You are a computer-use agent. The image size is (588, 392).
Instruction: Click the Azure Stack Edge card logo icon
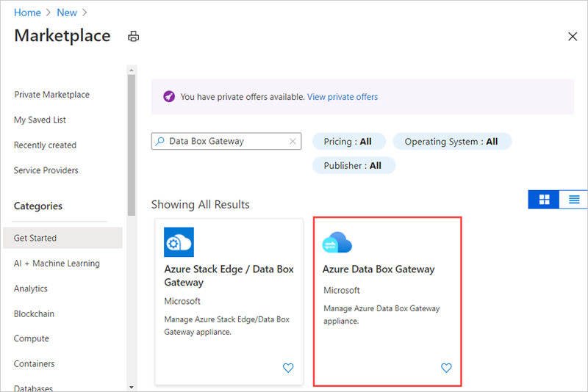tap(179, 242)
